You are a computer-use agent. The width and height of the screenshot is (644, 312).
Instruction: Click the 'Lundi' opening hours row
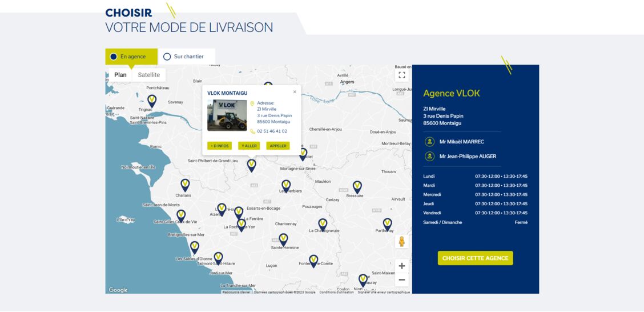click(x=475, y=177)
